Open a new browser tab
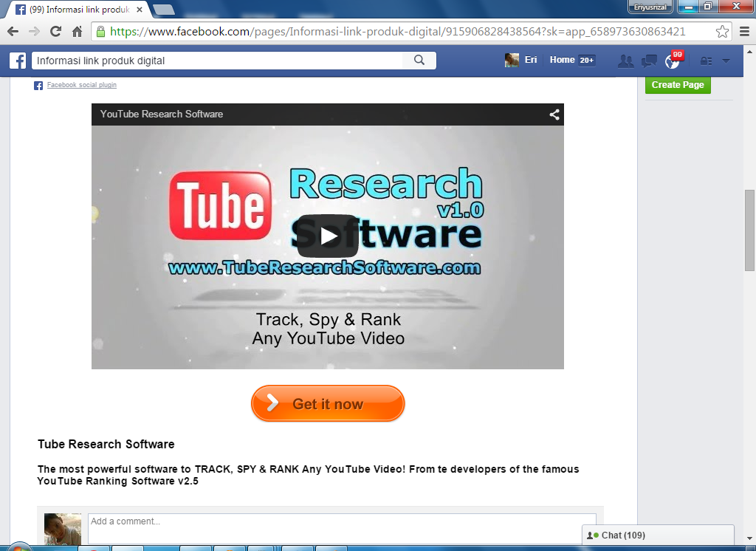 click(x=164, y=10)
